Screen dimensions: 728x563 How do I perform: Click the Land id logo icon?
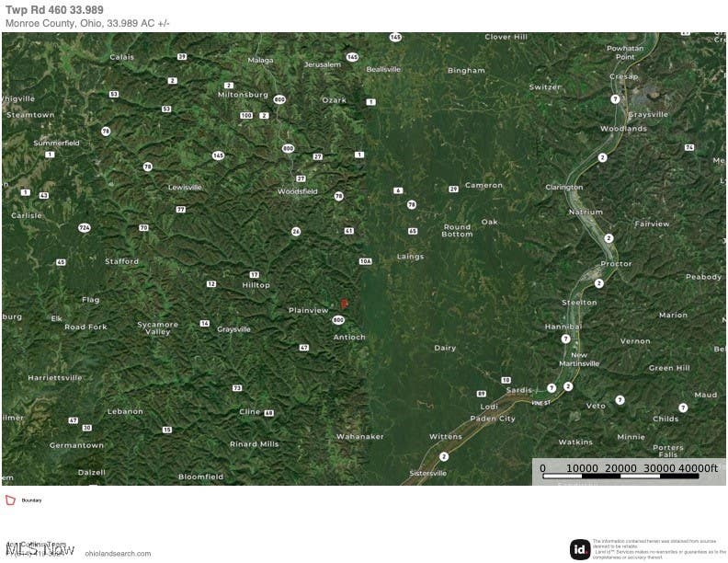(x=580, y=549)
